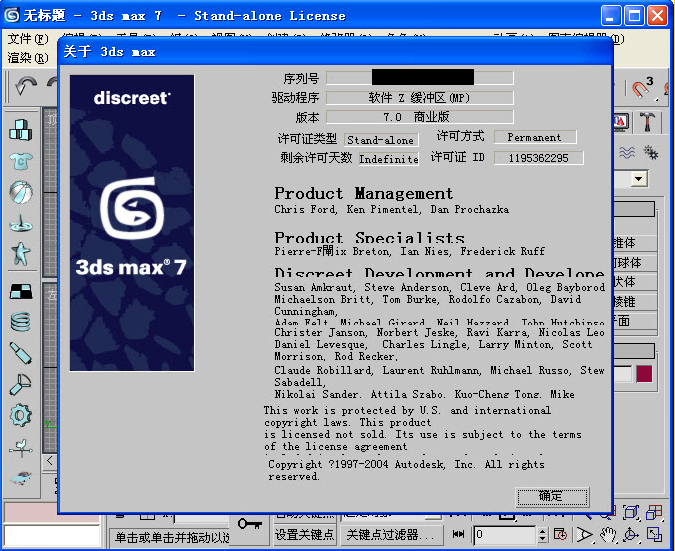Toggle the 3D Snaps magnet icon
675x551 pixels.
tap(643, 87)
